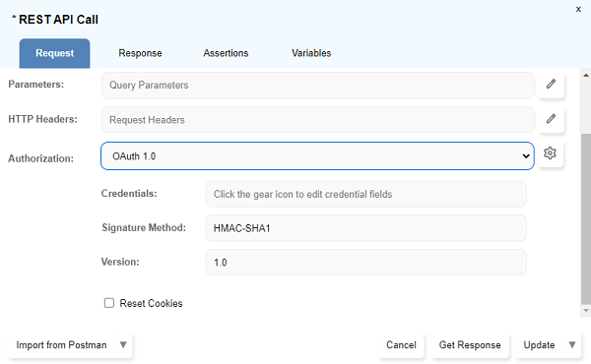Click the Import from Postman button
Image resolution: width=591 pixels, height=364 pixels.
[61, 344]
